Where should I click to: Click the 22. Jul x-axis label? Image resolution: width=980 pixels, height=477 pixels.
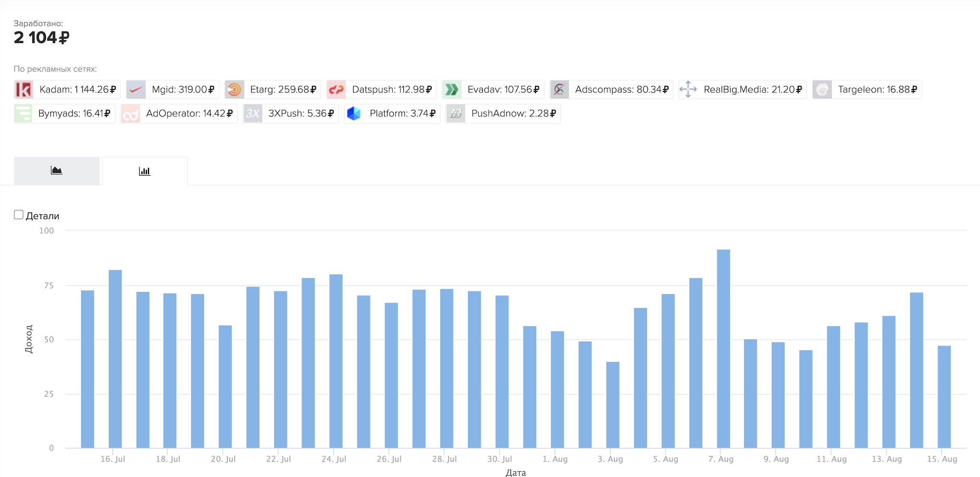tap(278, 459)
